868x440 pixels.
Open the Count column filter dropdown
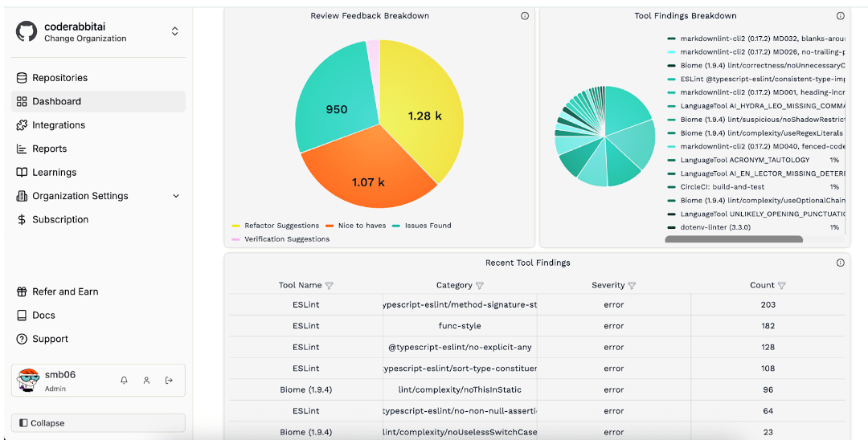(x=782, y=285)
